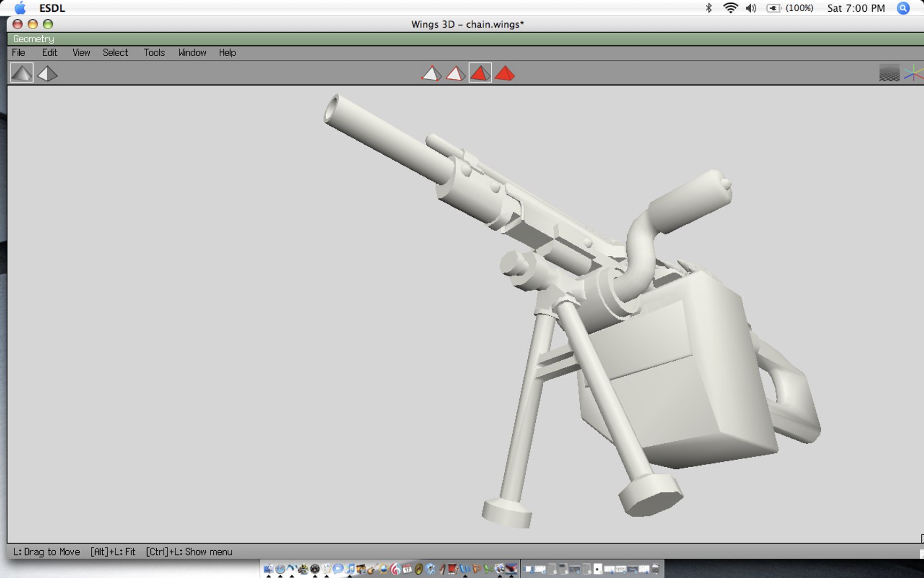Screen dimensions: 924x578
Task: Toggle smooth shaded preview pyramid icon
Action: (22, 73)
